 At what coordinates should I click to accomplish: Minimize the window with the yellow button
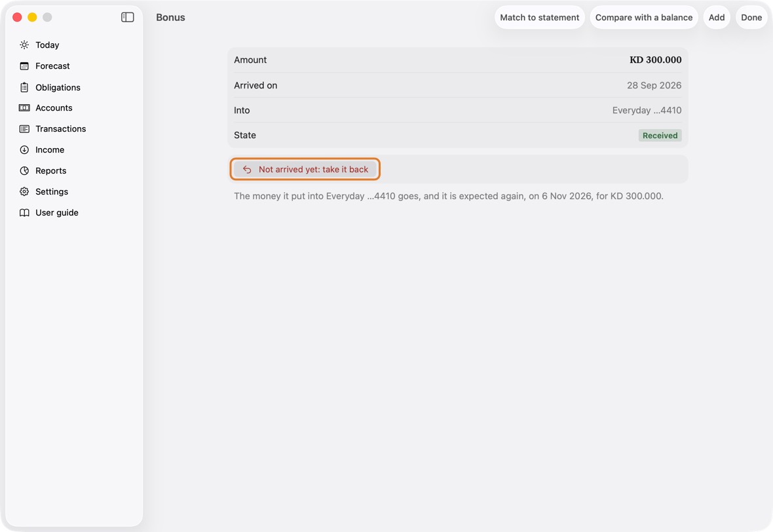click(32, 17)
